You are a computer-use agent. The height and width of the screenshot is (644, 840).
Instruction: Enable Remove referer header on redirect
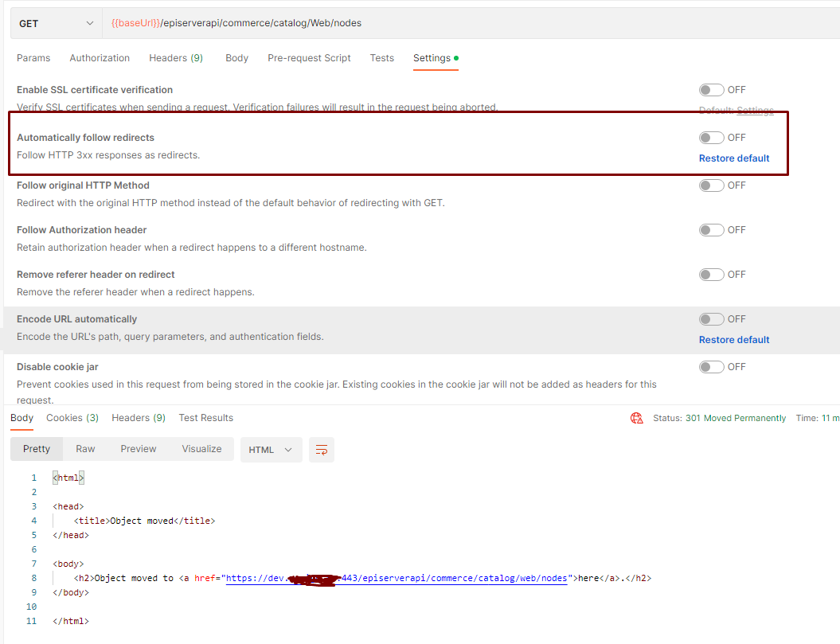(x=711, y=275)
